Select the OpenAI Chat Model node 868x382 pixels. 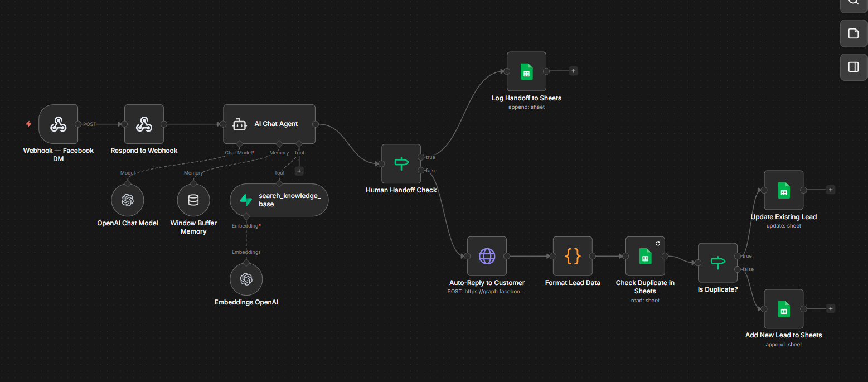pos(128,200)
